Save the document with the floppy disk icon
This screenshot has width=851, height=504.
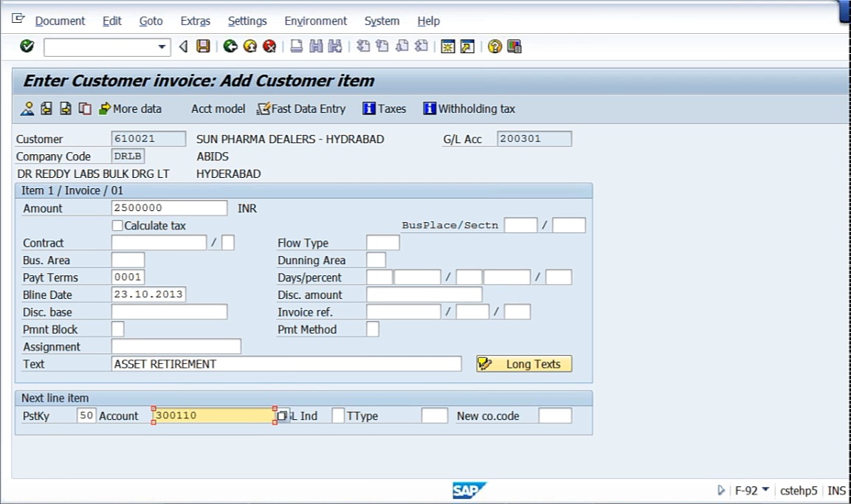coord(203,46)
